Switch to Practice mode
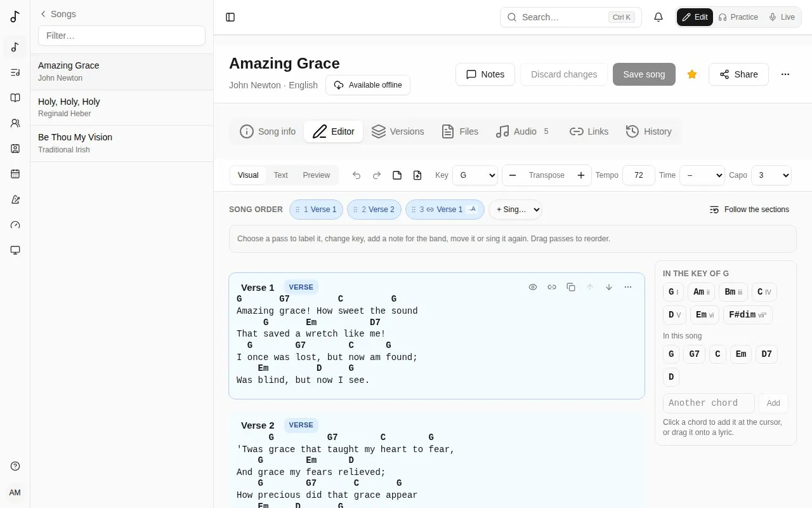The height and width of the screenshot is (508, 812). (738, 17)
